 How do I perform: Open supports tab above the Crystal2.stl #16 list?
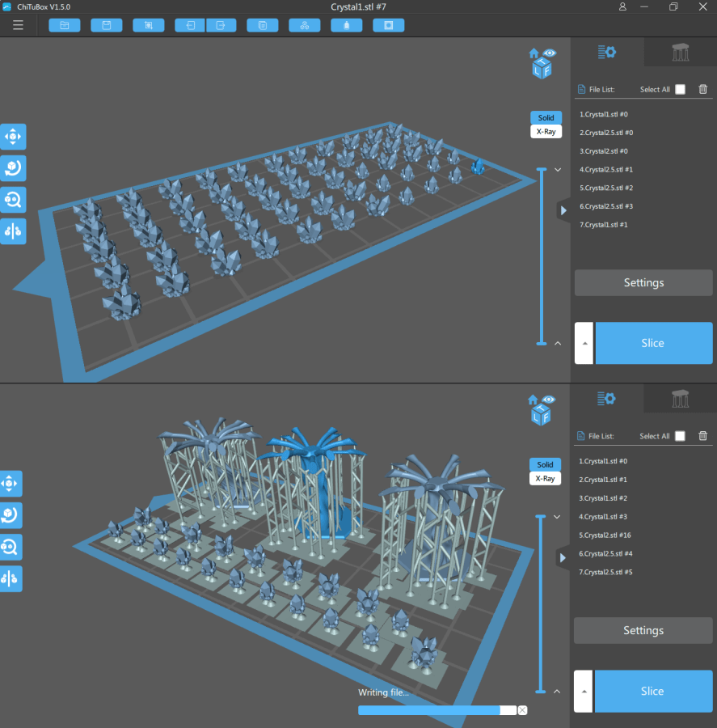(680, 400)
